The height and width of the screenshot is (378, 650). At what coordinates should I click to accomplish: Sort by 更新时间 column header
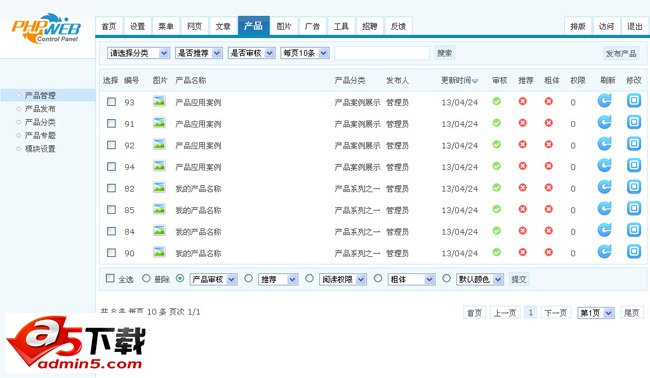459,80
